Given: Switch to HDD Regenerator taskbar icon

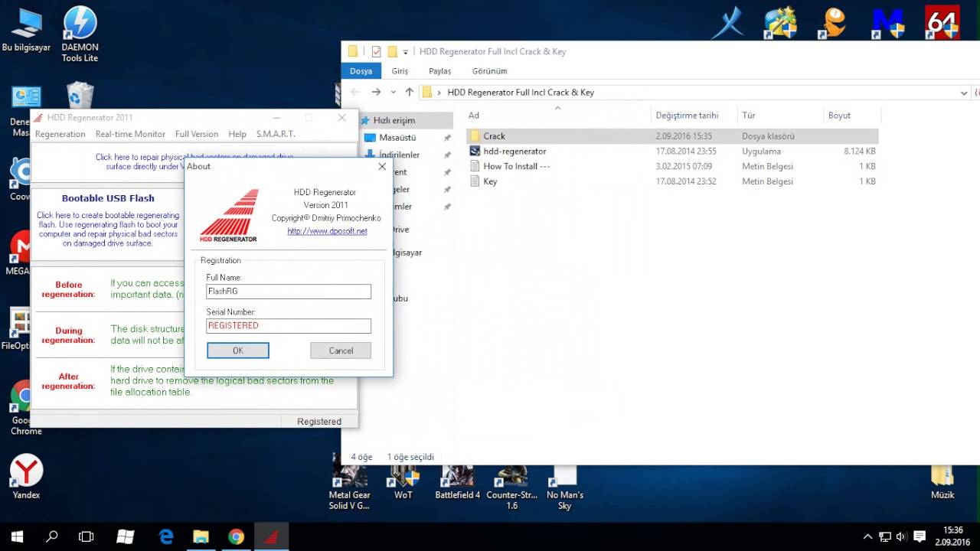Looking at the screenshot, I should click(271, 536).
